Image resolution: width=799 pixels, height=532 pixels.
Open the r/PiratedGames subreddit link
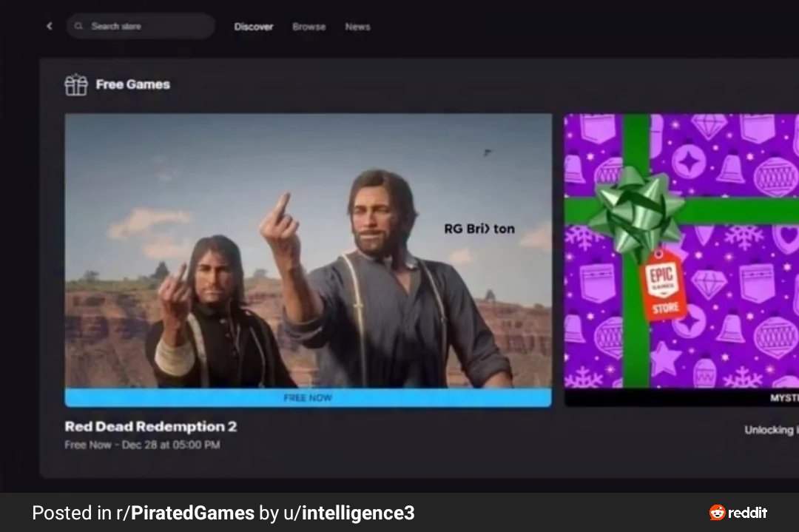pos(185,514)
